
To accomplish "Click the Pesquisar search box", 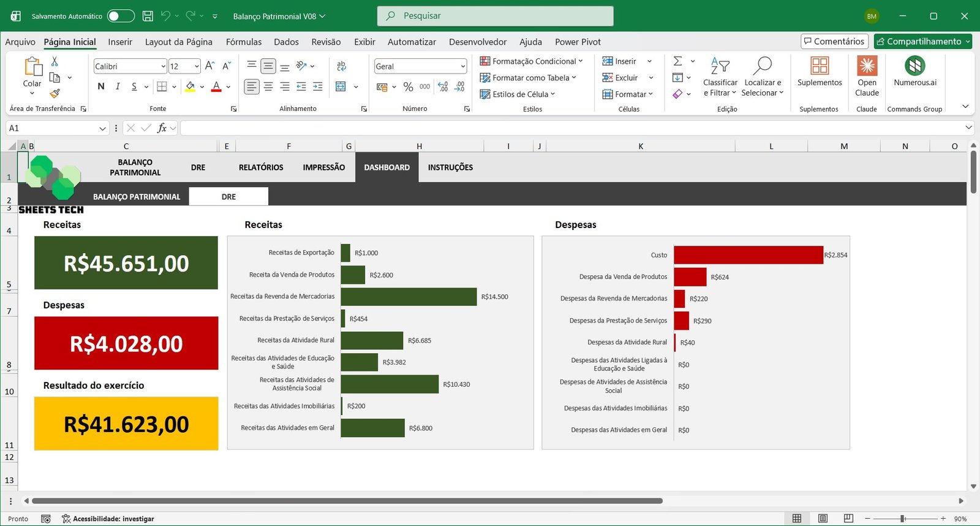I will pyautogui.click(x=495, y=16).
